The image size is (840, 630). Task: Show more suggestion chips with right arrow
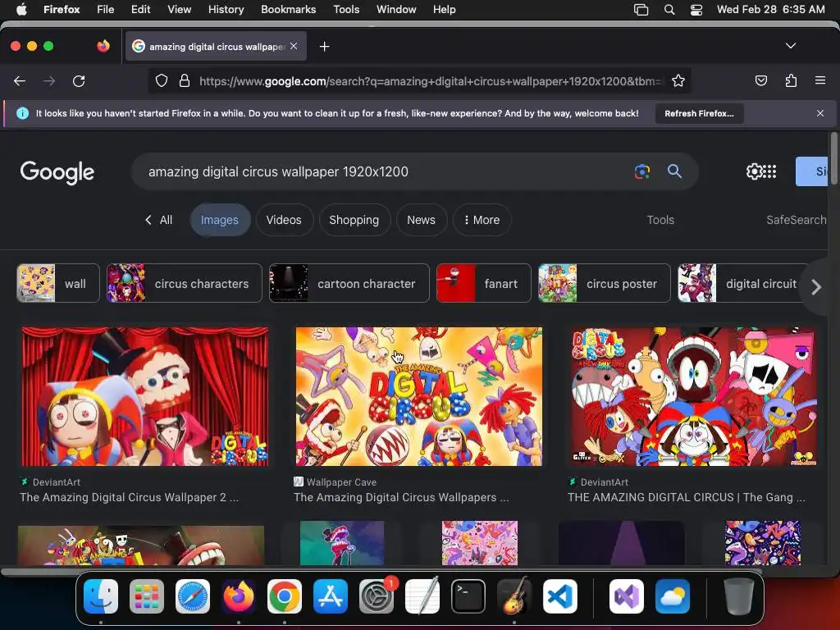[x=816, y=287]
